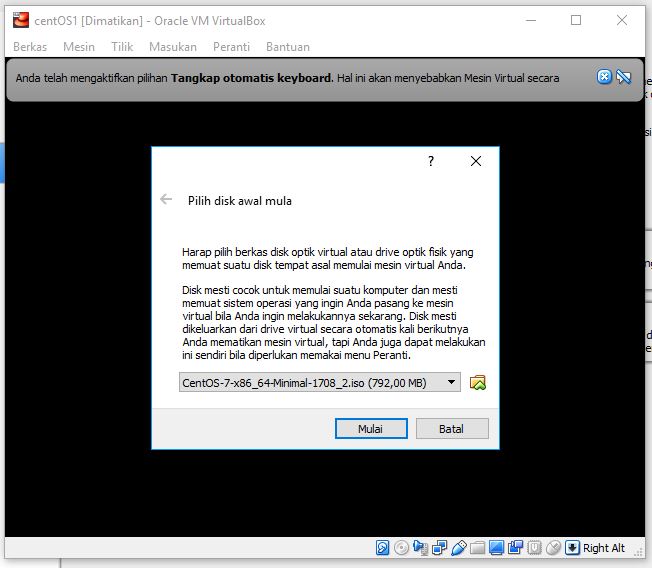652x568 pixels.
Task: Open the Berkas menu
Action: coord(30,47)
